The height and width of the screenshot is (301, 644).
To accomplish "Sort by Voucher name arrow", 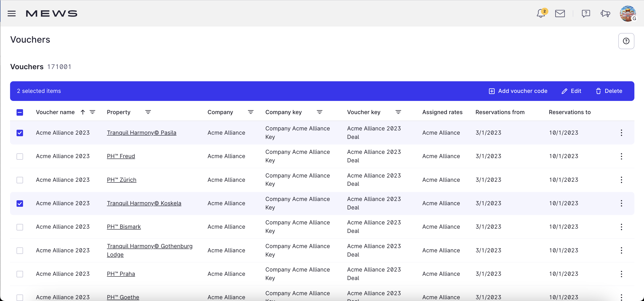I will click(83, 112).
